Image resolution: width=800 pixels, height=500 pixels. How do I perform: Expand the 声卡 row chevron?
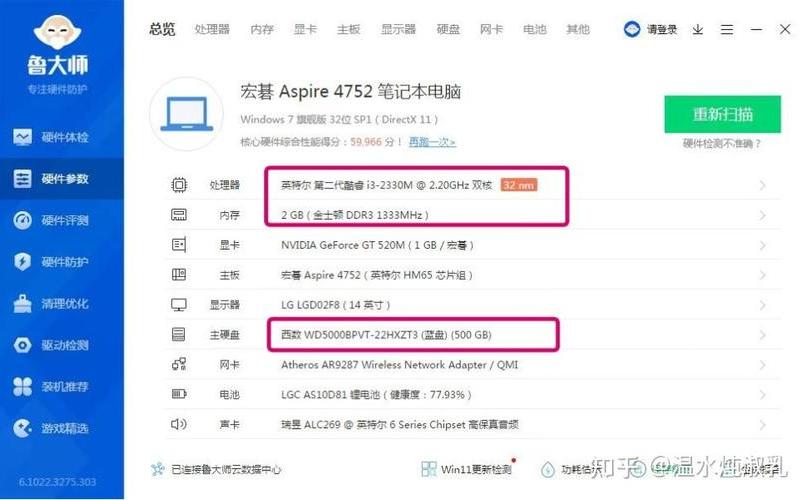coord(763,424)
